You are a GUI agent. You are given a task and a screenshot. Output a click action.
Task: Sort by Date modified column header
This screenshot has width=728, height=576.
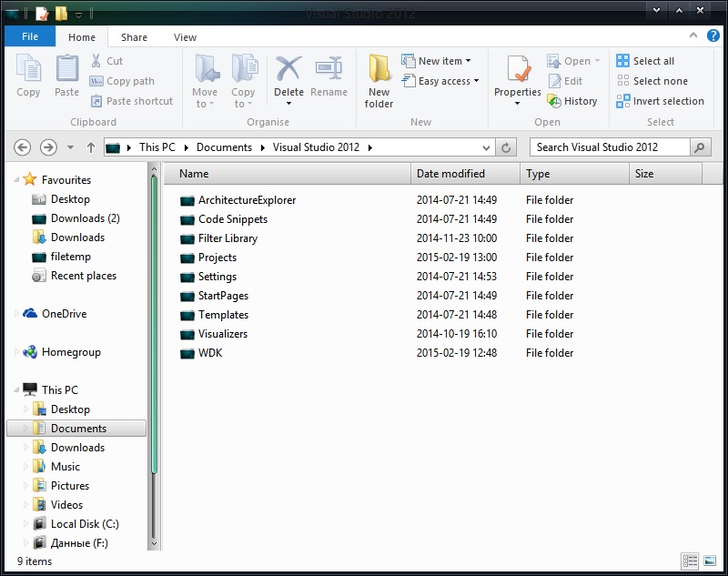[465, 174]
